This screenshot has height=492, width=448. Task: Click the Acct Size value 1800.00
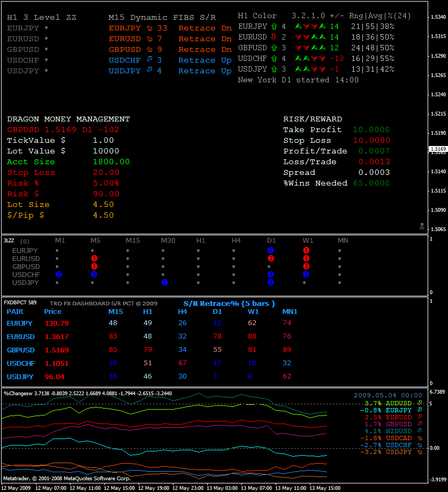pyautogui.click(x=111, y=162)
